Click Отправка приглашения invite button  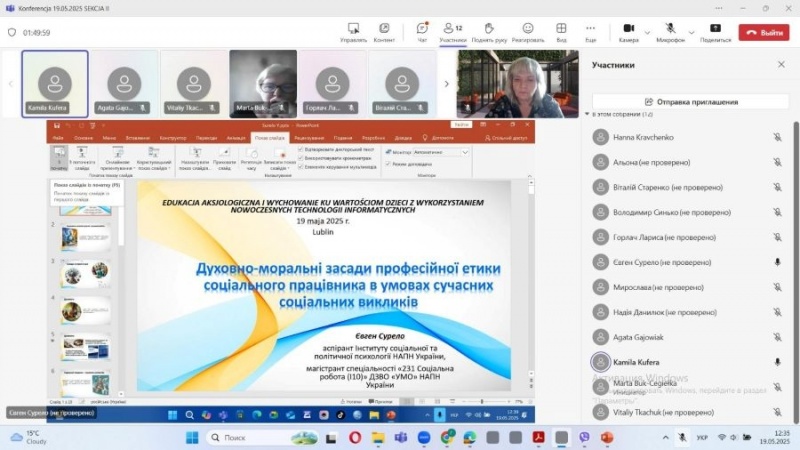point(691,102)
